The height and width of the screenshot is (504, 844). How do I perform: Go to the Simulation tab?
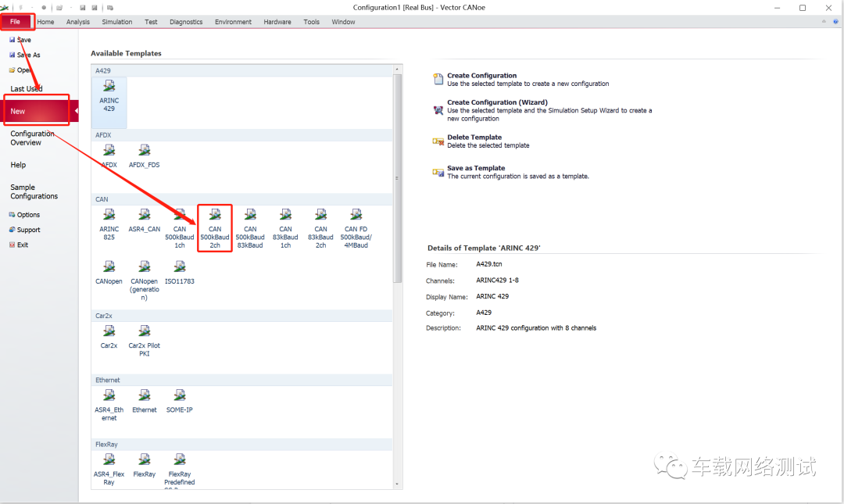pos(116,22)
